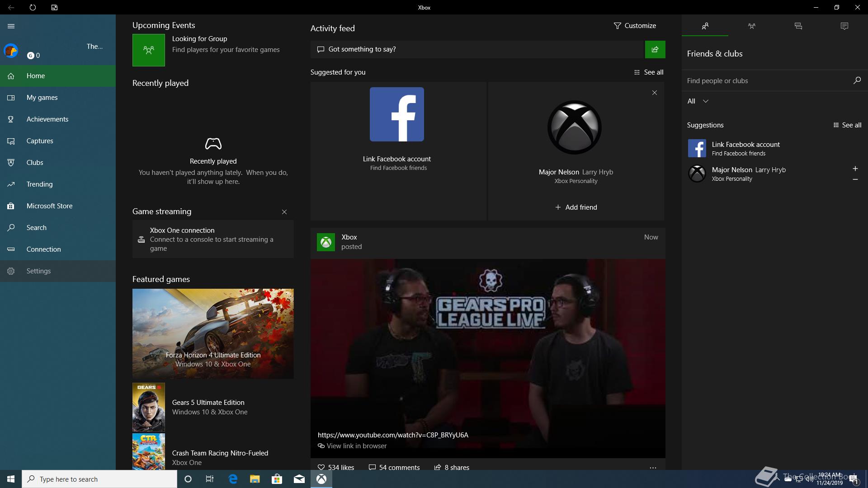Open Microsoft Store from sidebar

click(58, 206)
